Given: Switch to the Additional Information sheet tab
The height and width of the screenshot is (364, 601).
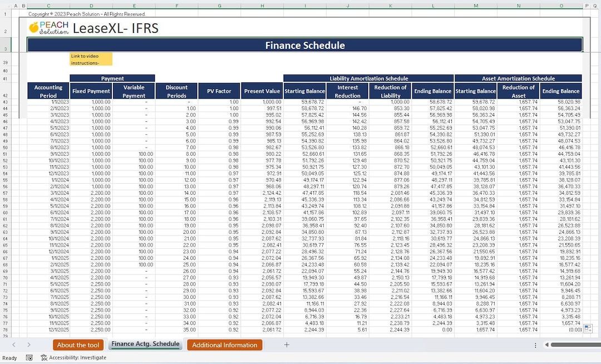Looking at the screenshot, I should click(x=224, y=345).
